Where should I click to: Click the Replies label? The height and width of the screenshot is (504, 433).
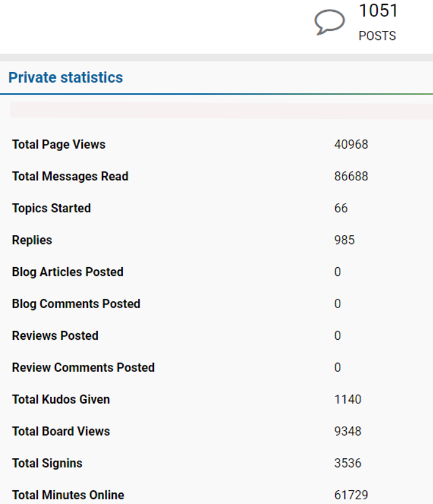pos(32,240)
